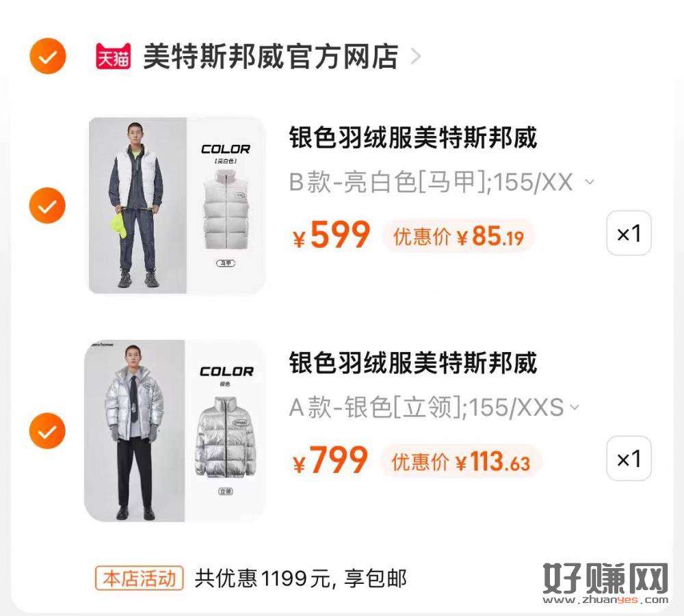Expand A款-银色[立领] variant dropdown
The image size is (684, 616).
click(434, 407)
